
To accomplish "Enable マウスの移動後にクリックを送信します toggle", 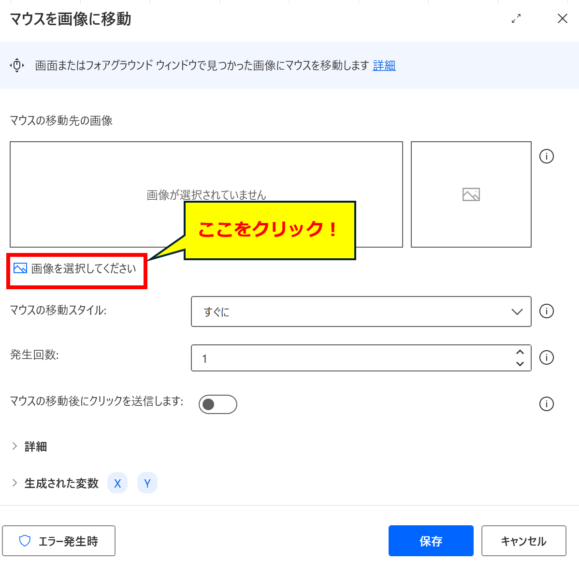I will coord(217,404).
